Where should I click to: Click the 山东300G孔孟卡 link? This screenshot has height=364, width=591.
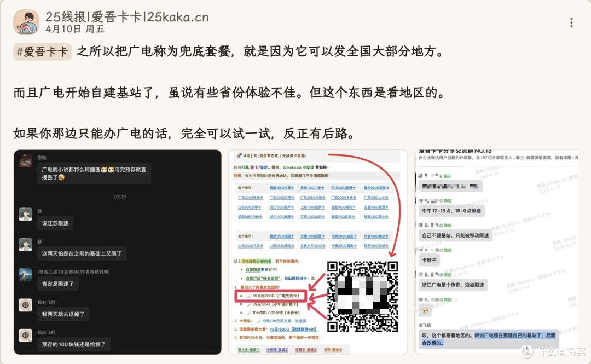click(x=250, y=246)
